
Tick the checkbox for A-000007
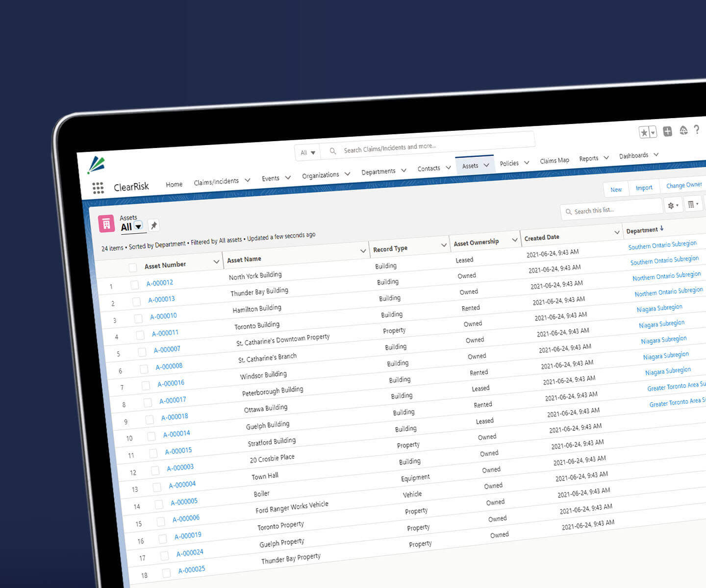(142, 352)
